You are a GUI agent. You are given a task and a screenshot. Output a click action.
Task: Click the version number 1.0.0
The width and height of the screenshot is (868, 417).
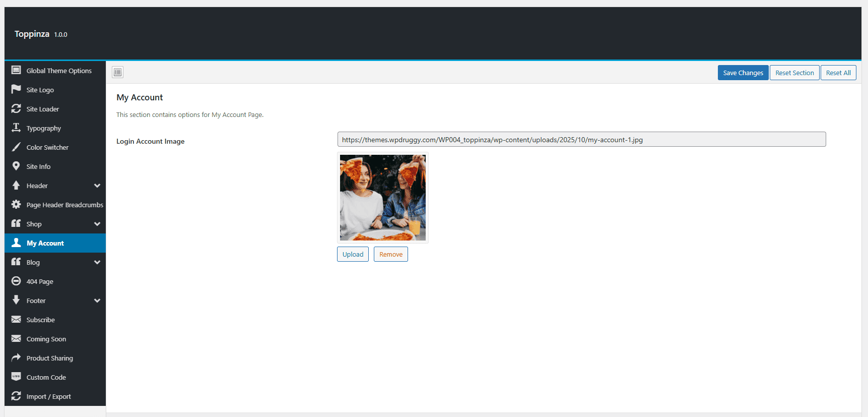tap(60, 35)
